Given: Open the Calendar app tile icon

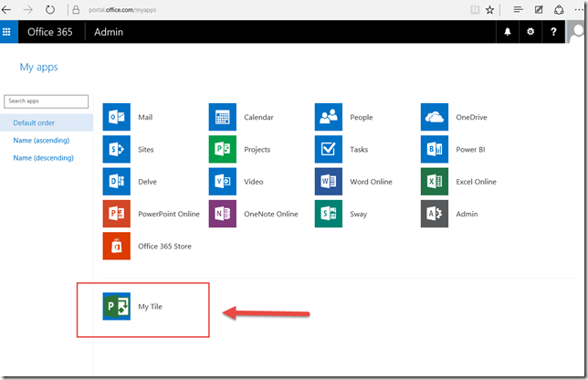Looking at the screenshot, I should pyautogui.click(x=223, y=117).
